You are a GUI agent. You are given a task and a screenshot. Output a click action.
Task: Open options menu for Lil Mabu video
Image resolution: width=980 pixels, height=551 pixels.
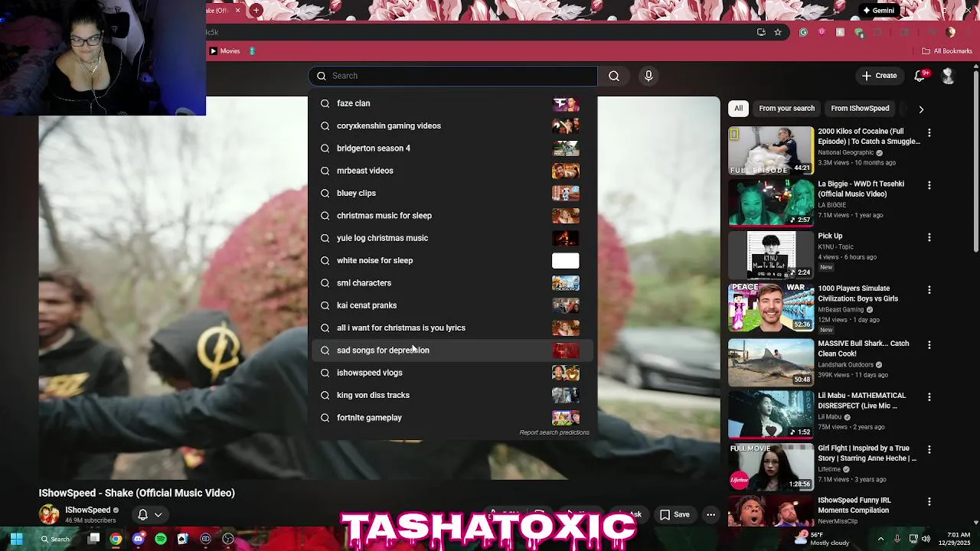click(x=929, y=396)
